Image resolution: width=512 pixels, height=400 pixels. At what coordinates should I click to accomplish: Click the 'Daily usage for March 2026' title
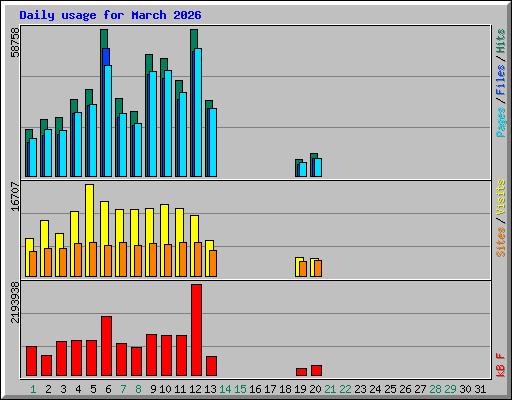[110, 15]
